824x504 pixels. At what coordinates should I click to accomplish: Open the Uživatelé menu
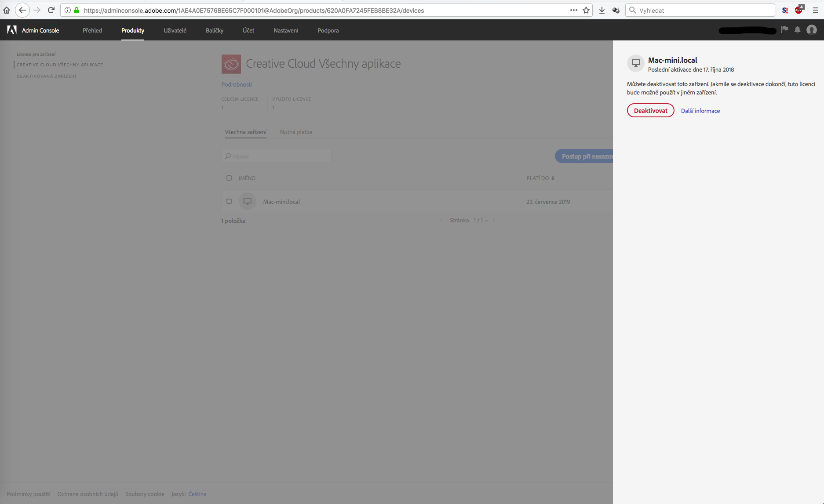[175, 30]
